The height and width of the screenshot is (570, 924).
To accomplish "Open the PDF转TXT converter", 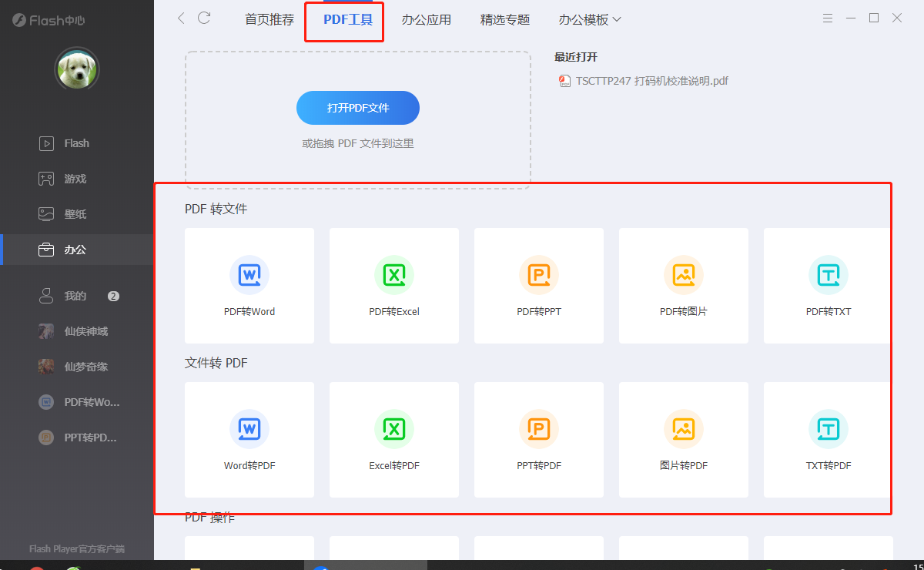I will 829,286.
